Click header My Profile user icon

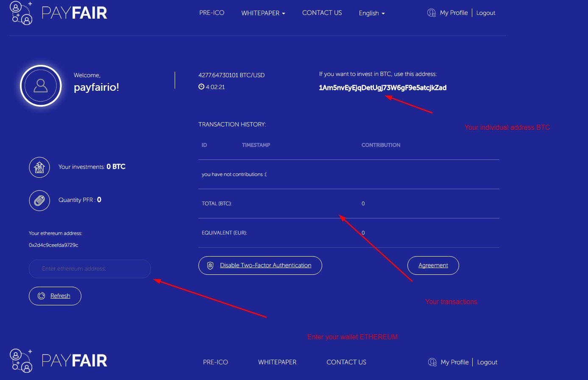coord(432,13)
